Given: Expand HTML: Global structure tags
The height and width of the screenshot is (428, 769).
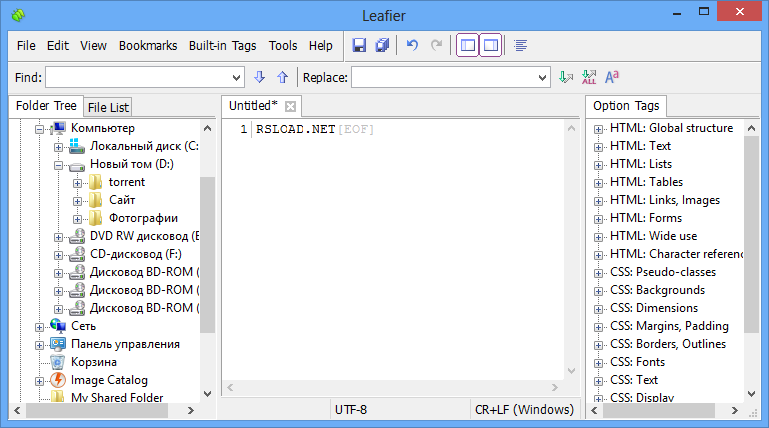Looking at the screenshot, I should coord(598,129).
